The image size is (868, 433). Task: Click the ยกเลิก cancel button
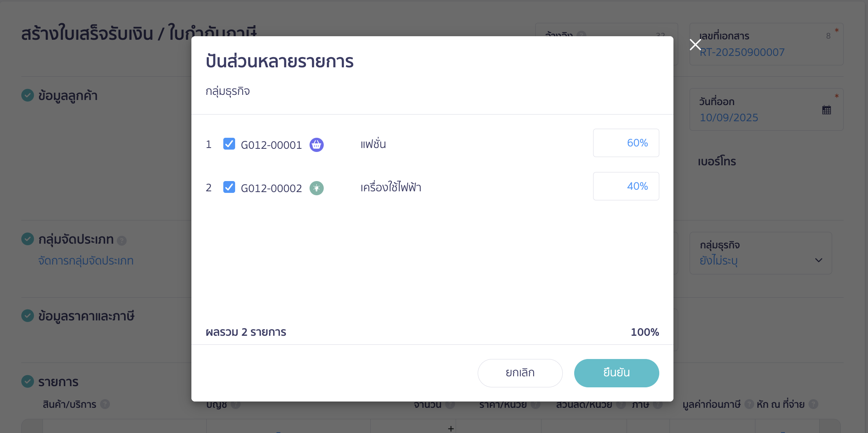point(520,373)
